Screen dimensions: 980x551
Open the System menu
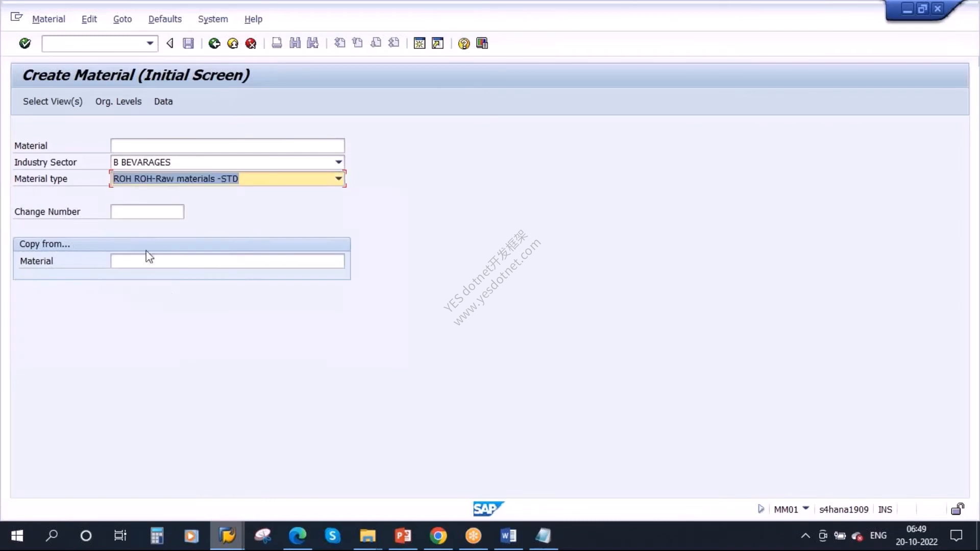(x=213, y=19)
